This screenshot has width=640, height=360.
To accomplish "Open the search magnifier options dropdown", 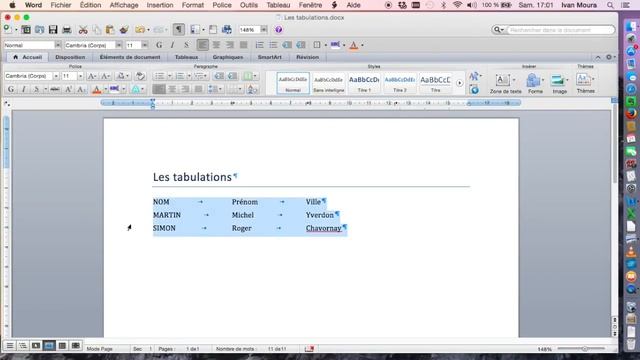I will pyautogui.click(x=499, y=30).
